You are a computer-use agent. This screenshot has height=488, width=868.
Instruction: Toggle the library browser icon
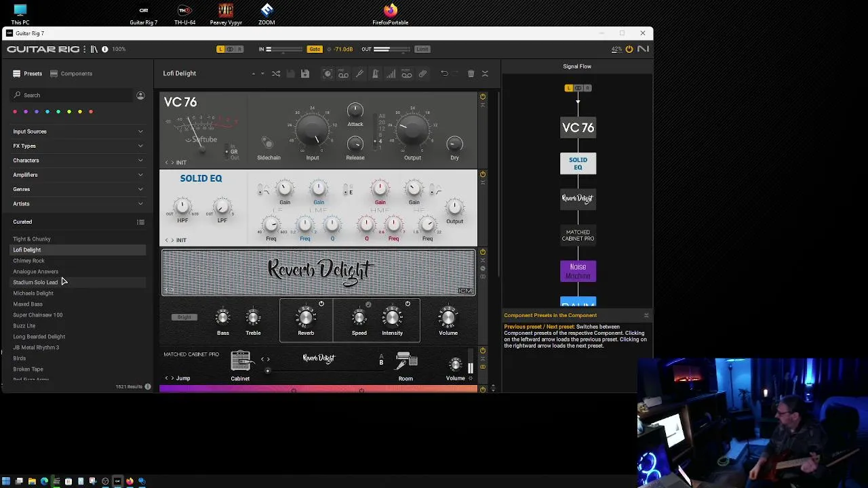(94, 49)
